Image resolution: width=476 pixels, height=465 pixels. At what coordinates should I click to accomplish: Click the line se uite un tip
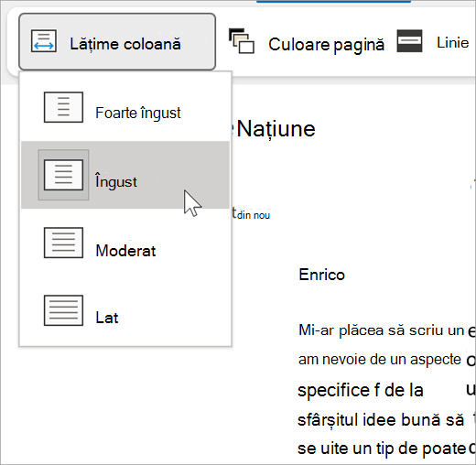click(383, 449)
